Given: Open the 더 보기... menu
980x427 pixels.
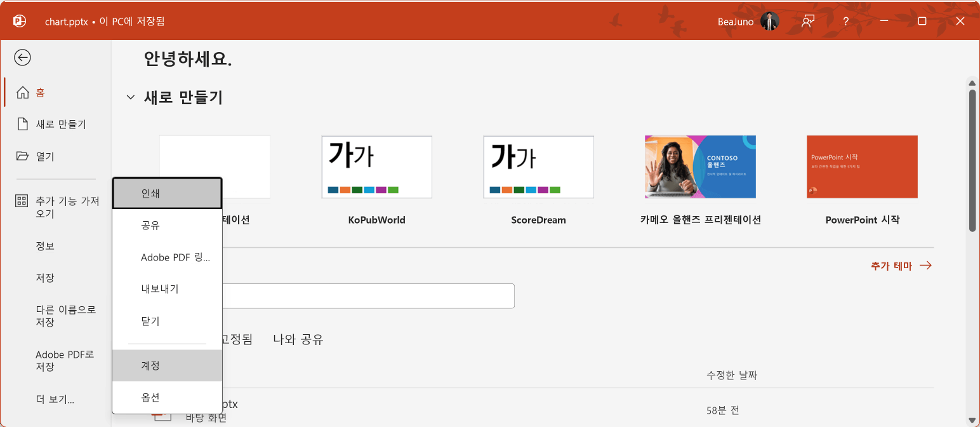Looking at the screenshot, I should 57,400.
